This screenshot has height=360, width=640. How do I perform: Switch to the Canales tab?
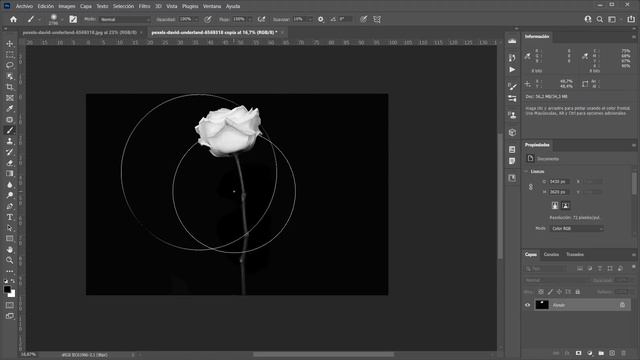tap(551, 254)
